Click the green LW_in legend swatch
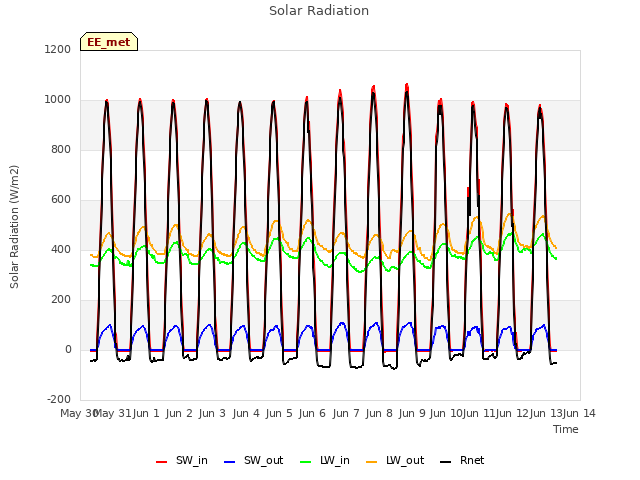 tap(306, 462)
